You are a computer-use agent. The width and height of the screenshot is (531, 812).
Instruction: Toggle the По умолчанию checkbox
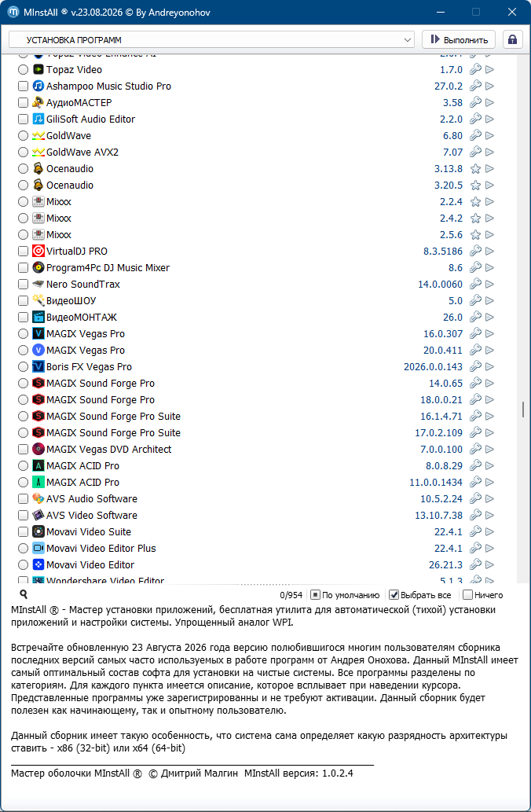pos(315,595)
